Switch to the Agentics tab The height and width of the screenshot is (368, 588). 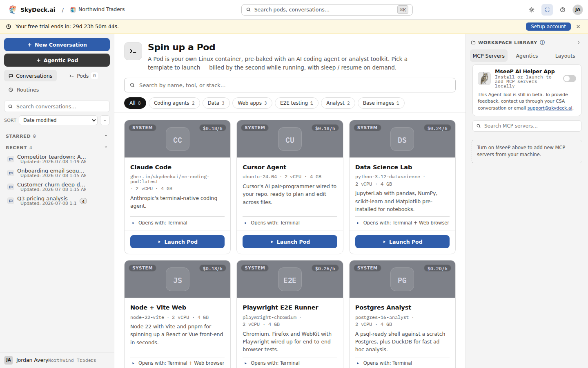tap(527, 56)
